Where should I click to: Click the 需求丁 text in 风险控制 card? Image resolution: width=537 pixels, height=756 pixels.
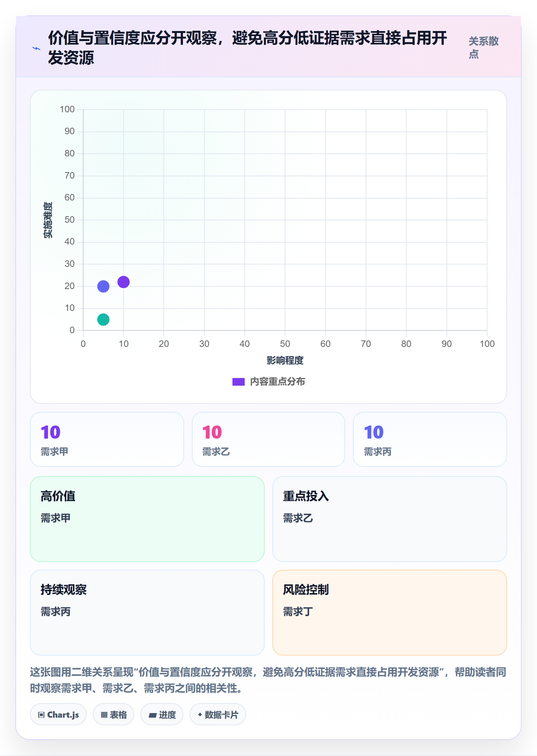click(298, 611)
